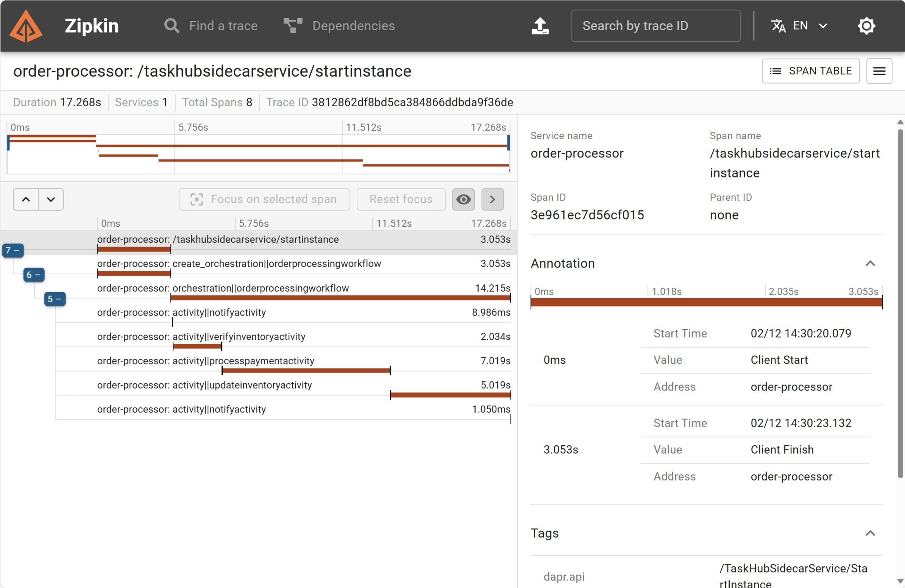
Task: Click the Find a trace magnifier icon
Action: tap(172, 26)
